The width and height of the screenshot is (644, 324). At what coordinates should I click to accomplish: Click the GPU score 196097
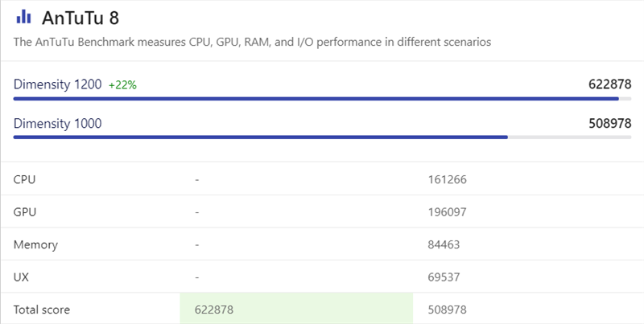(448, 212)
